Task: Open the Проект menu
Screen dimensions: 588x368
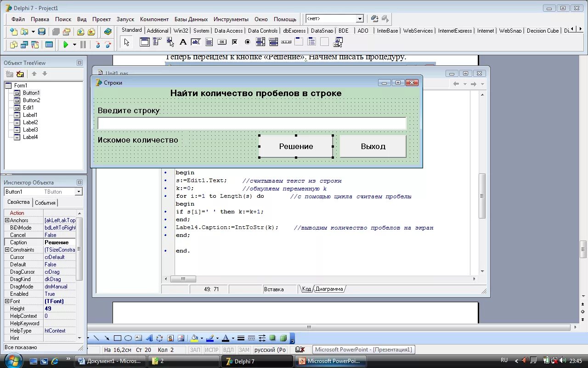Action: click(x=102, y=19)
